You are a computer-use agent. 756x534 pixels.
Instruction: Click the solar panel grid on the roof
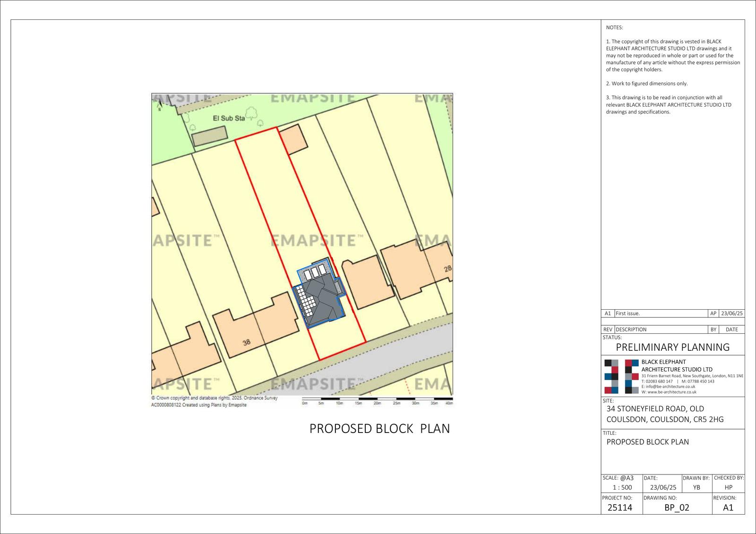point(307,302)
